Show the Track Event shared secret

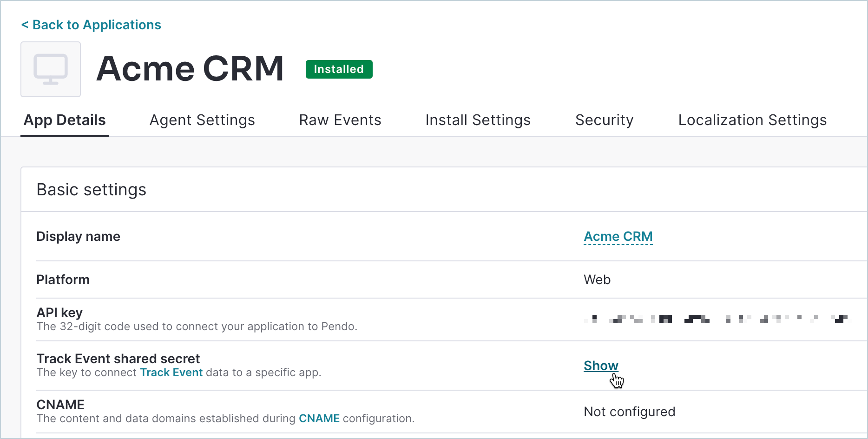pyautogui.click(x=601, y=366)
